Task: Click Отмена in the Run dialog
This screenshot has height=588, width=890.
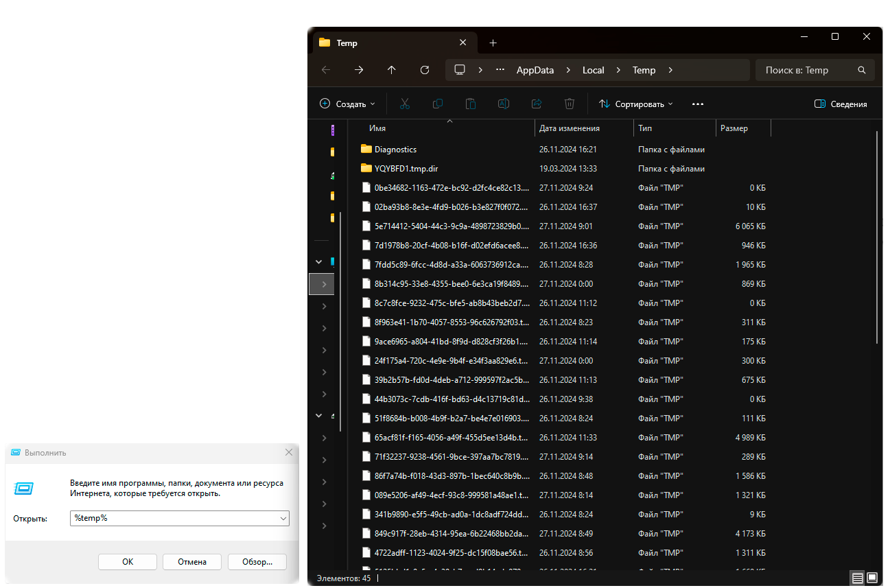Action: pos(192,562)
